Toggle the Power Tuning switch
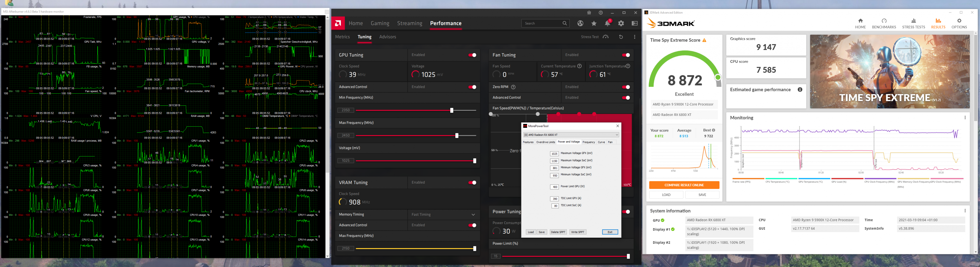Image resolution: width=980 pixels, height=267 pixels. point(626,211)
